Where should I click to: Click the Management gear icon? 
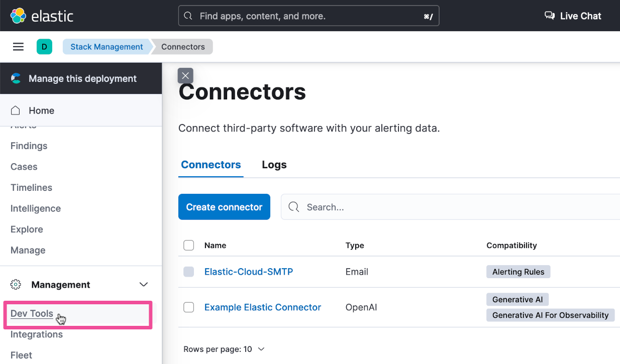[x=16, y=285]
